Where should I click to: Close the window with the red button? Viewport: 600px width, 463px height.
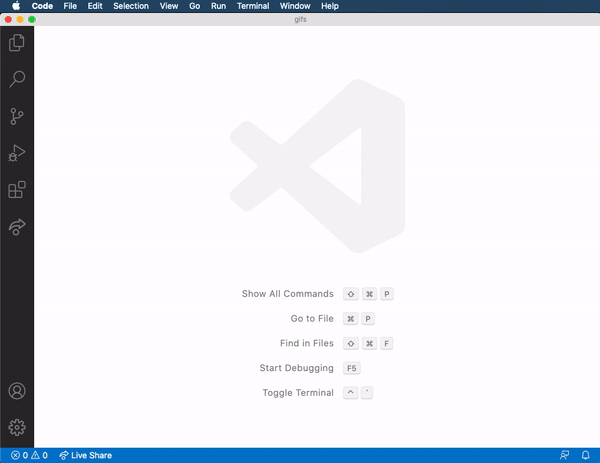(x=8, y=19)
